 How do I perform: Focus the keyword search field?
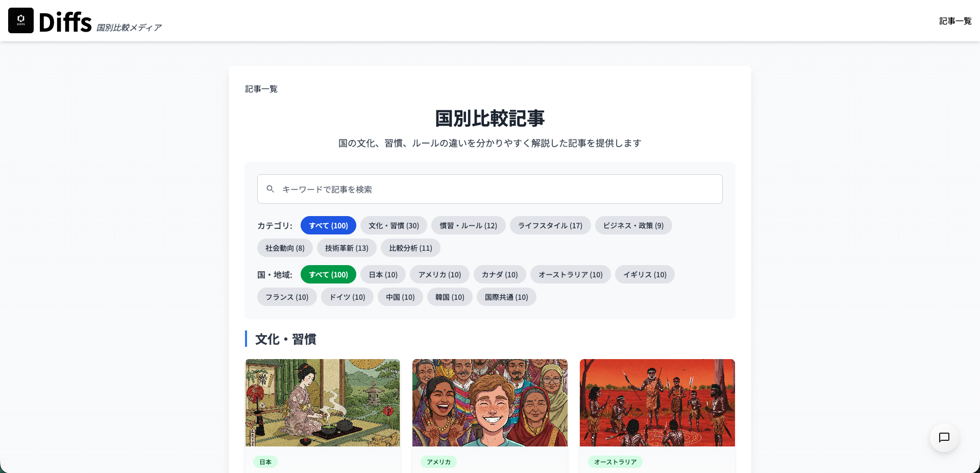point(490,189)
